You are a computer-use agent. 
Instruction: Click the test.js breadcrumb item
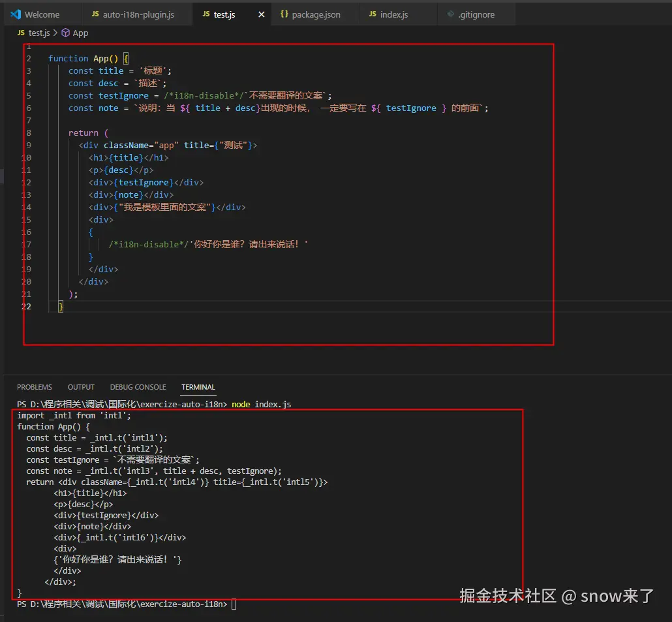pyautogui.click(x=39, y=33)
